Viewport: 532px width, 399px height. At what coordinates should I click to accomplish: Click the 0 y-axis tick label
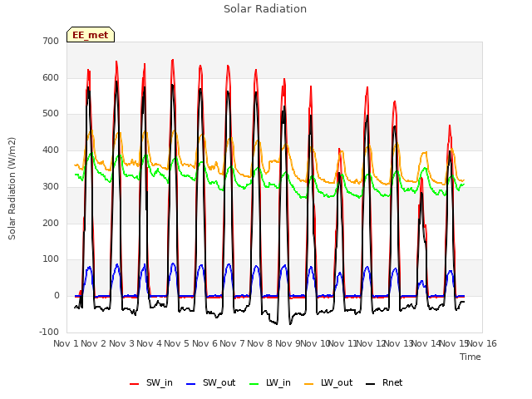(57, 296)
